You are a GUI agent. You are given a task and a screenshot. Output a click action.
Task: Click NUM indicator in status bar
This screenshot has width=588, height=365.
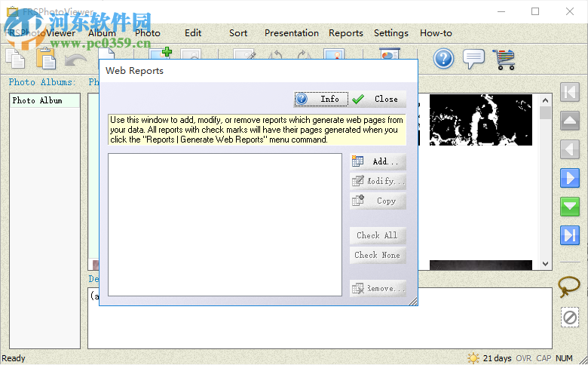tap(564, 358)
